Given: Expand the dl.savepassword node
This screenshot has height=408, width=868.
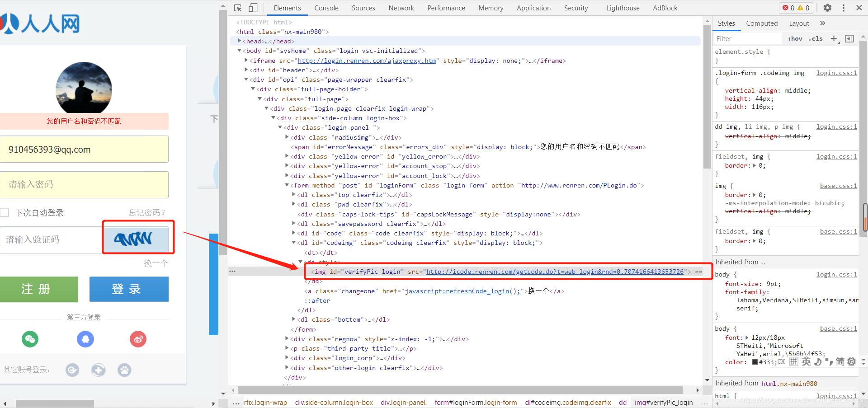Looking at the screenshot, I should coord(293,224).
